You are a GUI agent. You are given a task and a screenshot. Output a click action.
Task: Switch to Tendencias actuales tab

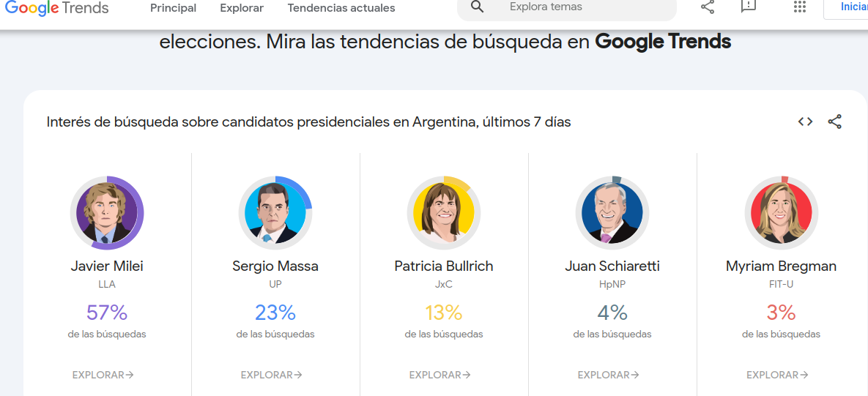point(341,8)
